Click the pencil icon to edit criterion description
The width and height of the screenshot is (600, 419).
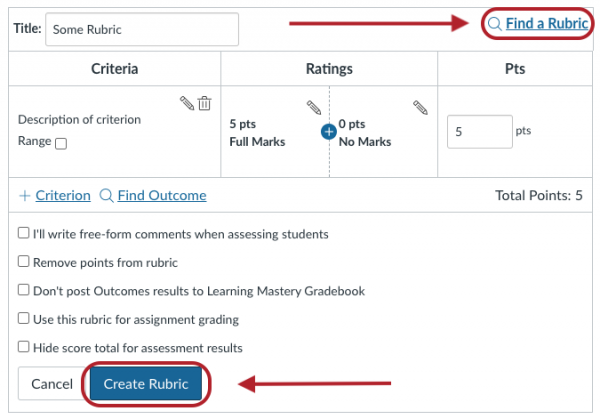[x=186, y=103]
